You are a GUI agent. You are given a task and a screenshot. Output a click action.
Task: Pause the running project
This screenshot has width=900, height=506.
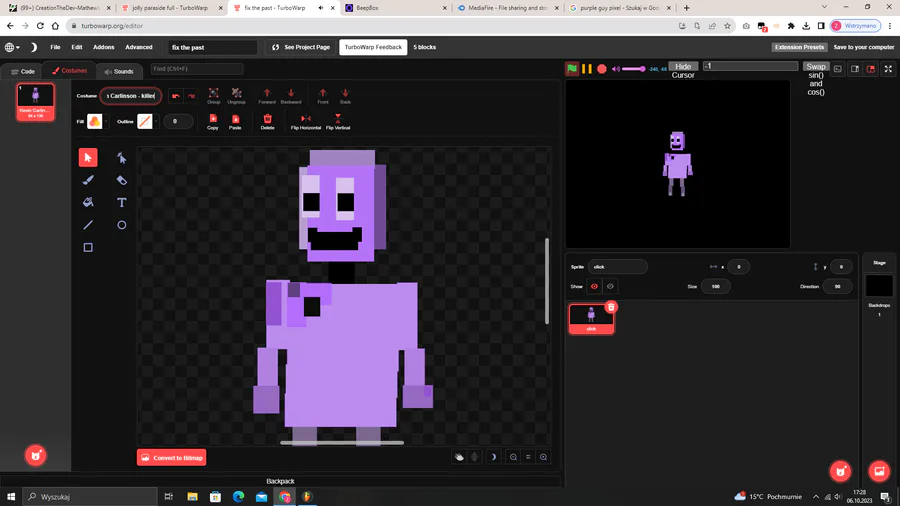(x=587, y=69)
